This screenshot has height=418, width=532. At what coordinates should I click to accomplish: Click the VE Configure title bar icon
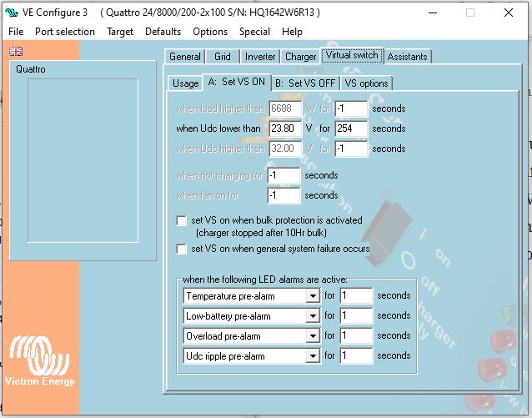click(x=13, y=13)
